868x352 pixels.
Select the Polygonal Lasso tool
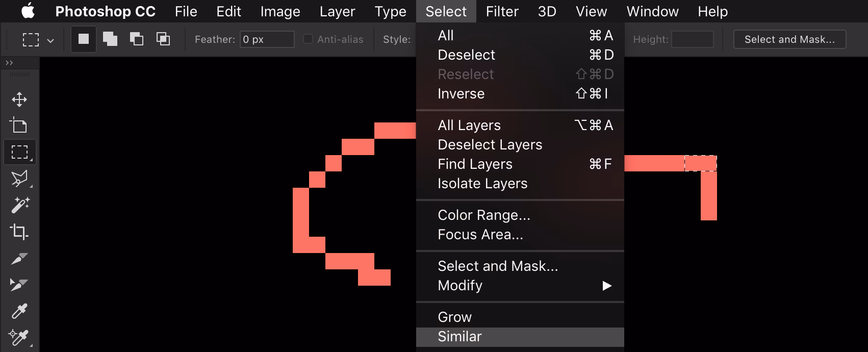coord(19,179)
